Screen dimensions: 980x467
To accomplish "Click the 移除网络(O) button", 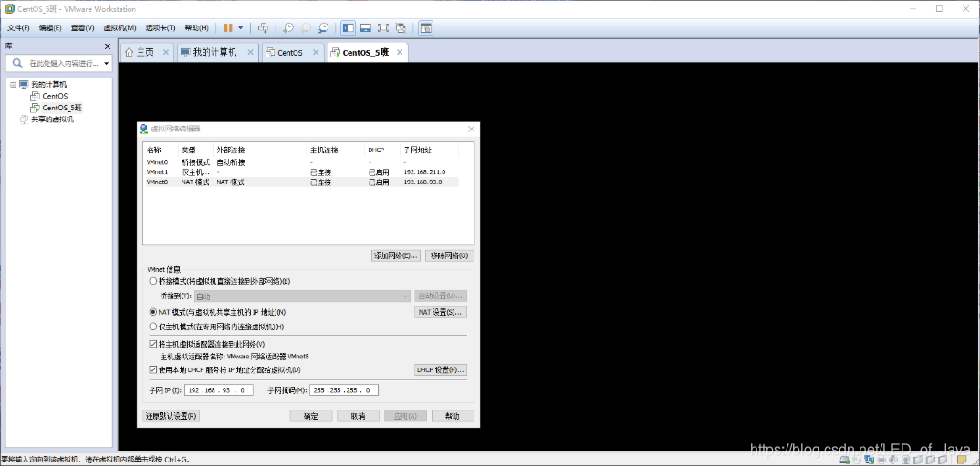I will pos(449,255).
